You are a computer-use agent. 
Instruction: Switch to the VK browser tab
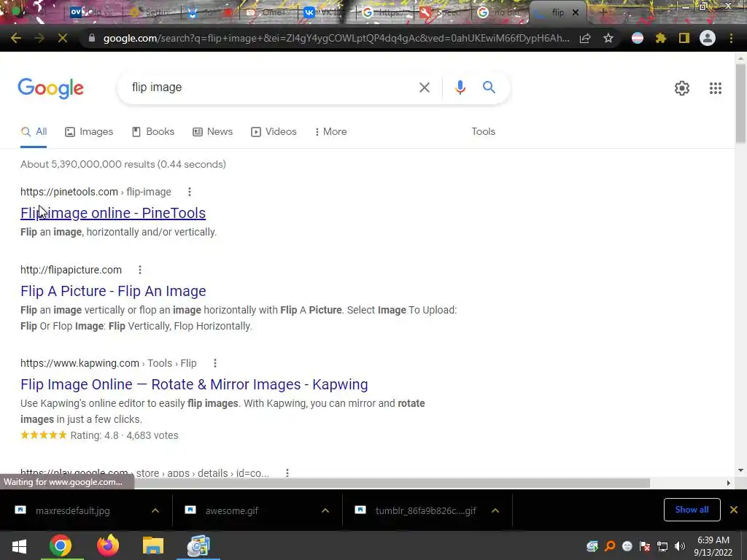click(x=324, y=12)
